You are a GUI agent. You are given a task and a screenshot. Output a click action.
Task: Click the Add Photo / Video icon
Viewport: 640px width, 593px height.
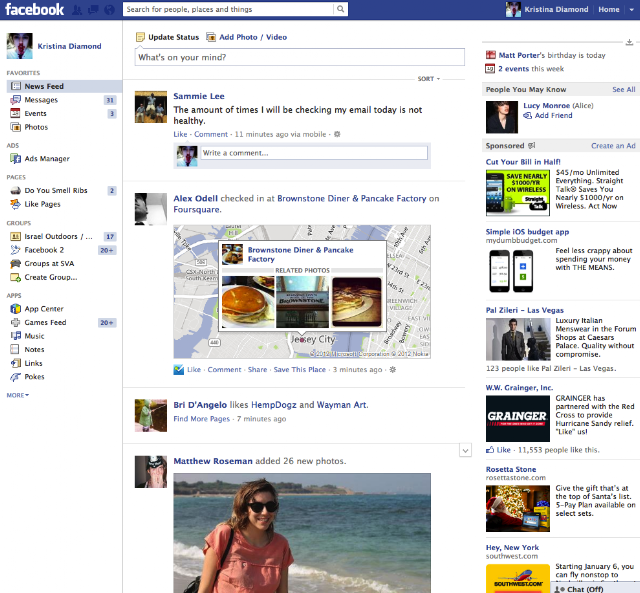click(x=211, y=37)
